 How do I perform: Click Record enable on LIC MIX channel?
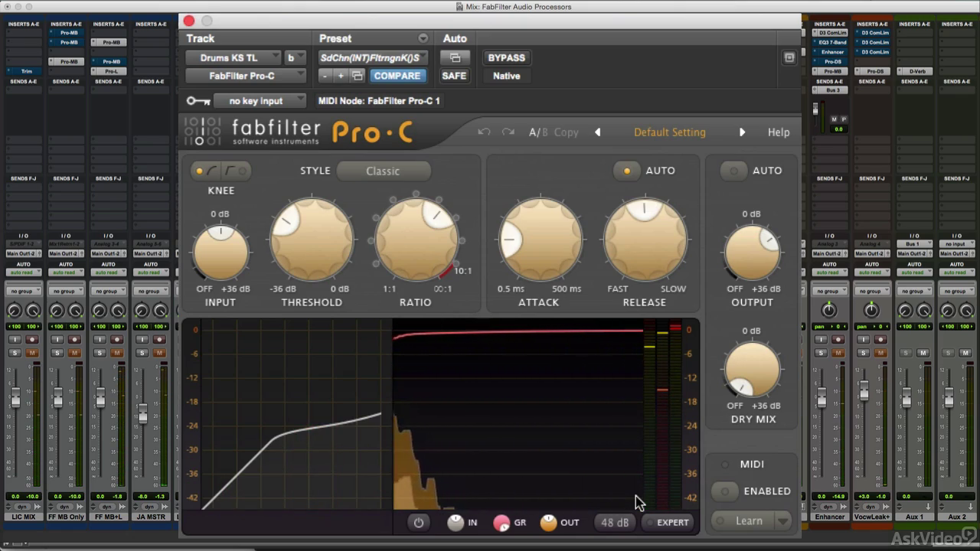tap(32, 339)
